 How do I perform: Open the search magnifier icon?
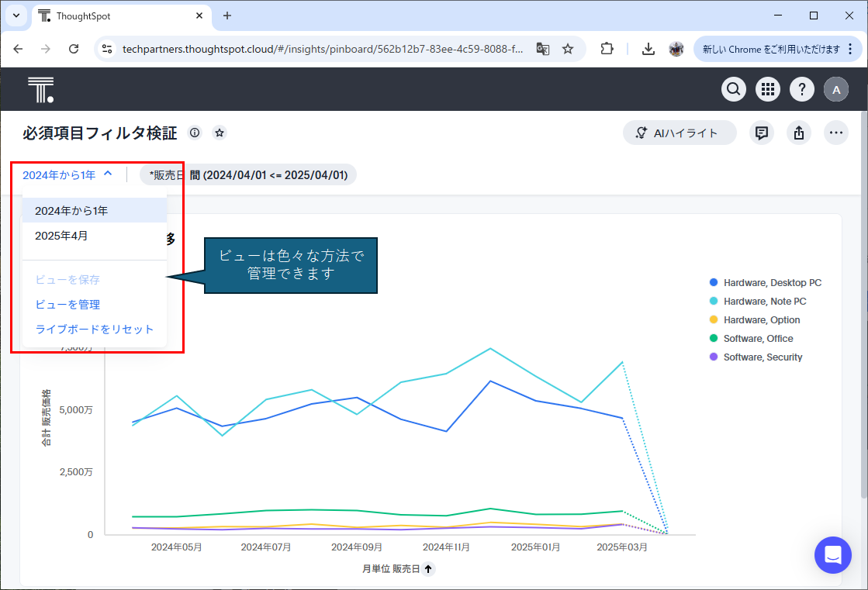734,90
